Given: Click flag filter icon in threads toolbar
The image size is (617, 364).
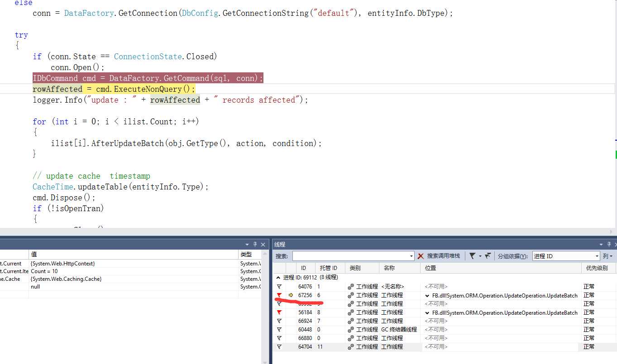Looking at the screenshot, I should [472, 256].
